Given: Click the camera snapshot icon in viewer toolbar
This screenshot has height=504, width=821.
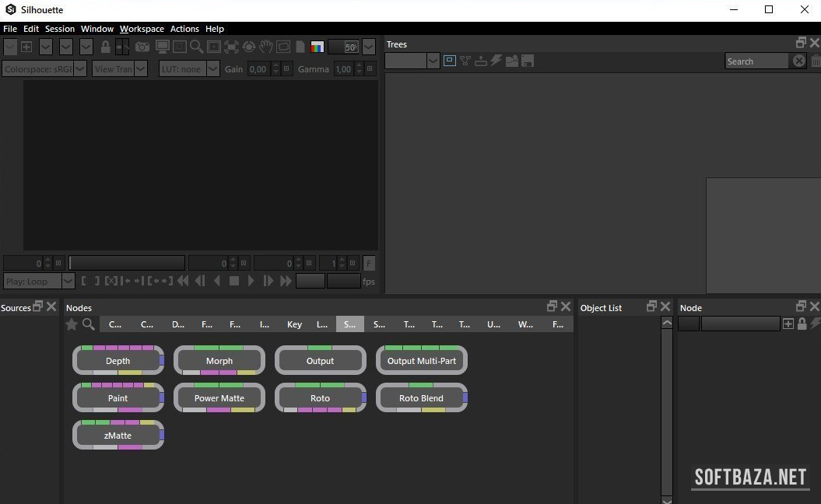Looking at the screenshot, I should coord(142,47).
